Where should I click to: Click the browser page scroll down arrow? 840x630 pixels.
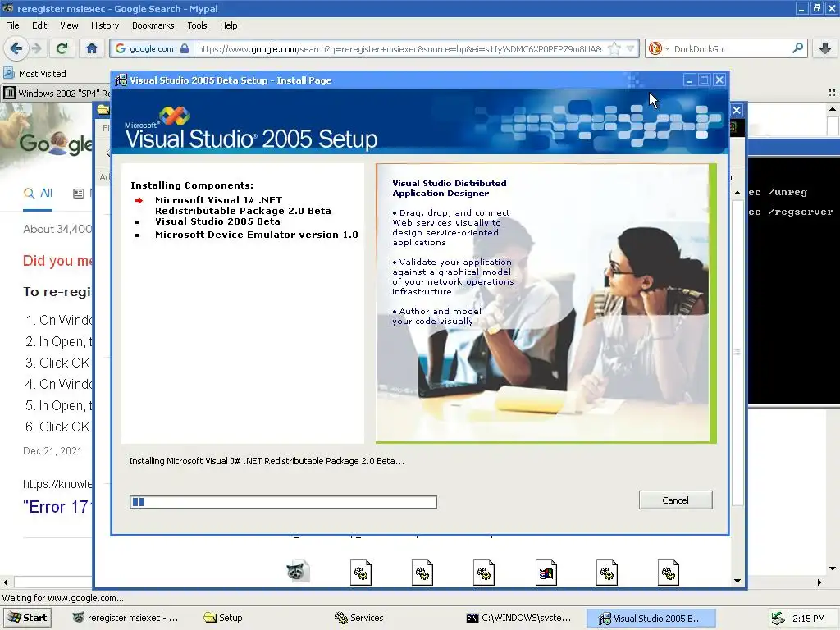[832, 568]
